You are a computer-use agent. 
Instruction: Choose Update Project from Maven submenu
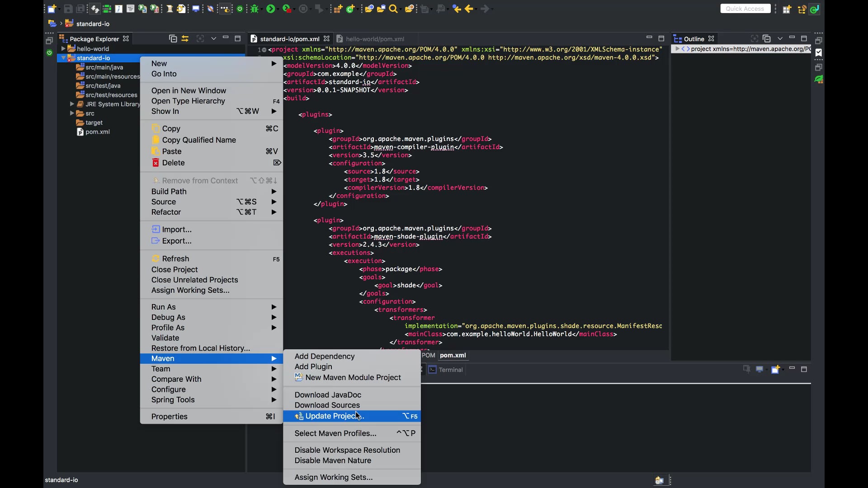(335, 416)
